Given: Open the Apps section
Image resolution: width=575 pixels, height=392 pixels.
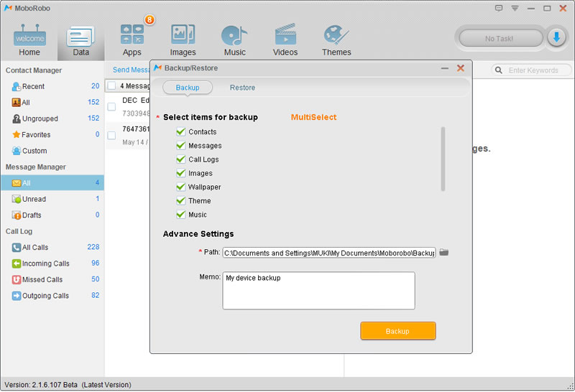Looking at the screenshot, I should point(132,40).
